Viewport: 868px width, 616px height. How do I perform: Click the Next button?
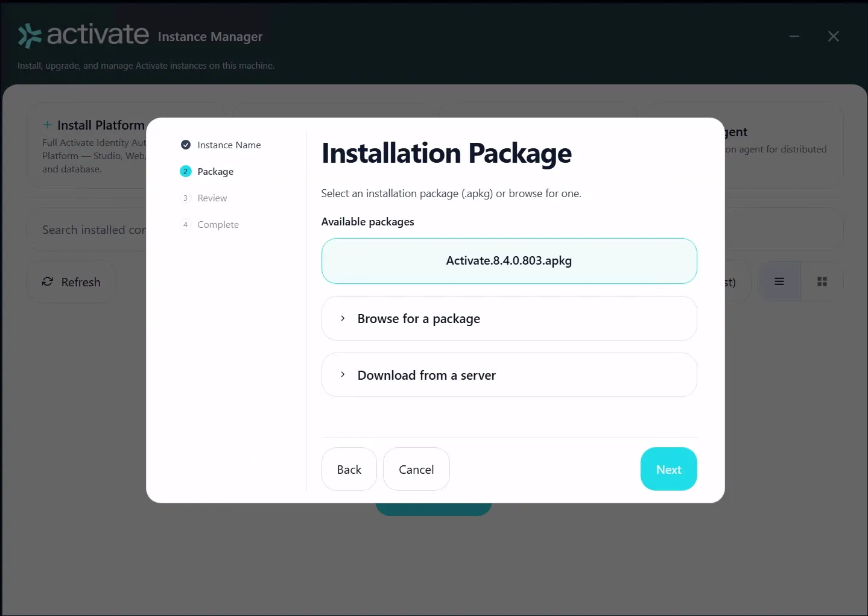point(668,469)
